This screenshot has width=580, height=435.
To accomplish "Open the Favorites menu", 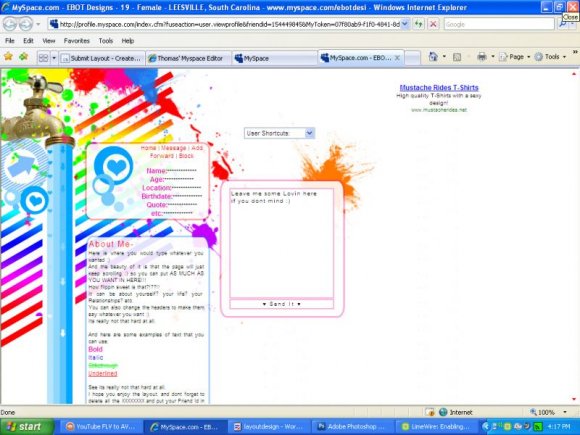I will (77, 41).
